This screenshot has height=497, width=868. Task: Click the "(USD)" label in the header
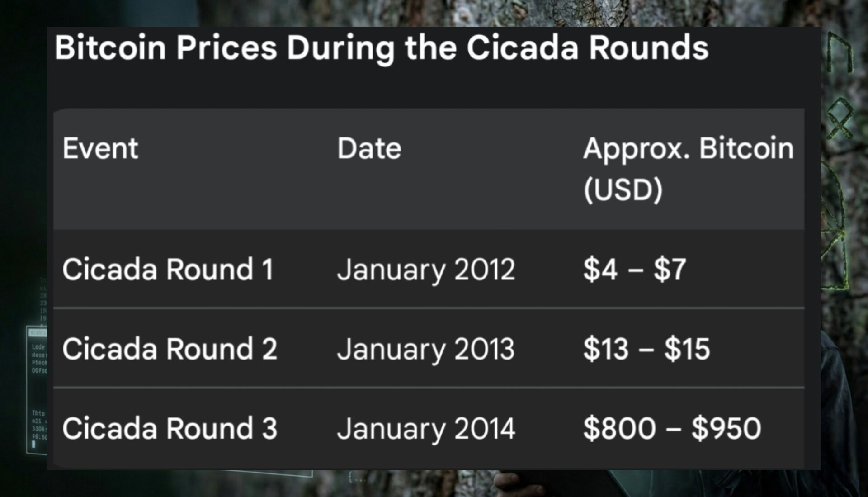(x=623, y=189)
